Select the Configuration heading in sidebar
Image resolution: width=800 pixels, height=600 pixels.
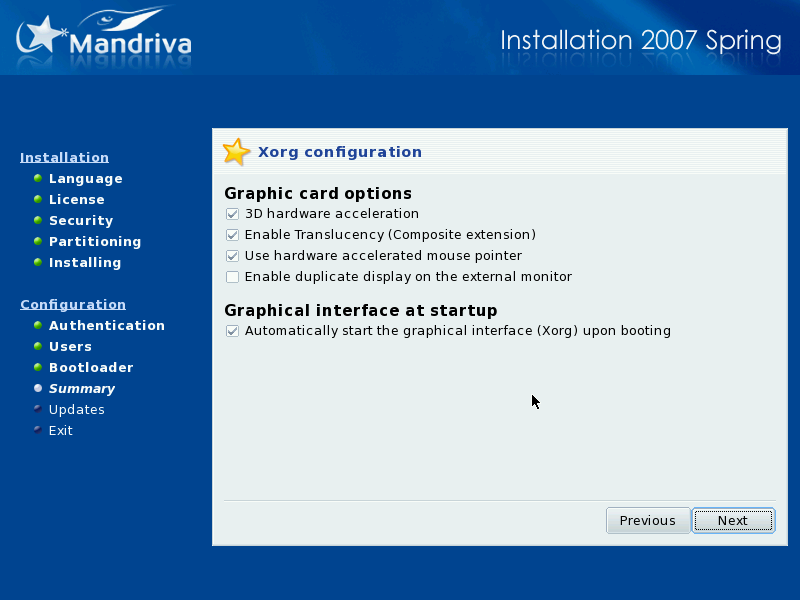73,304
